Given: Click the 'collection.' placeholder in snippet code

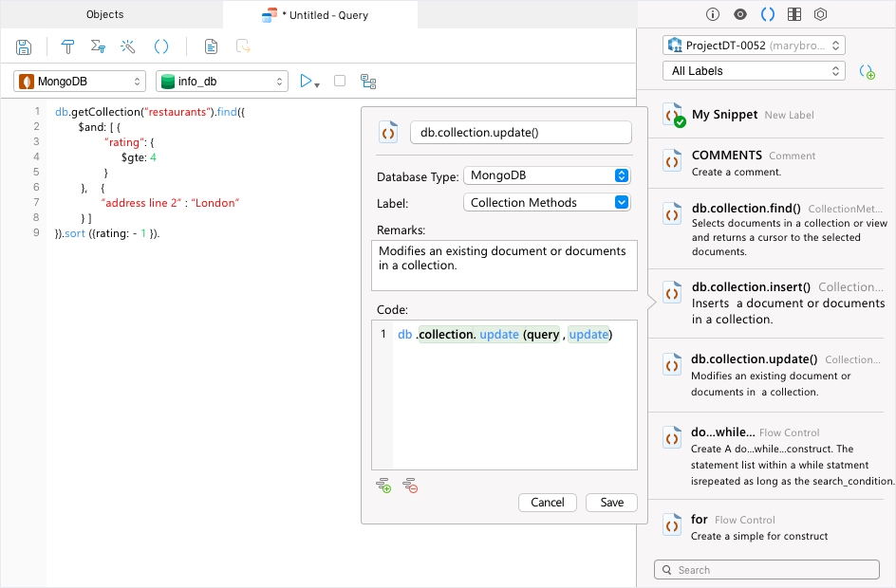Looking at the screenshot, I should [447, 335].
